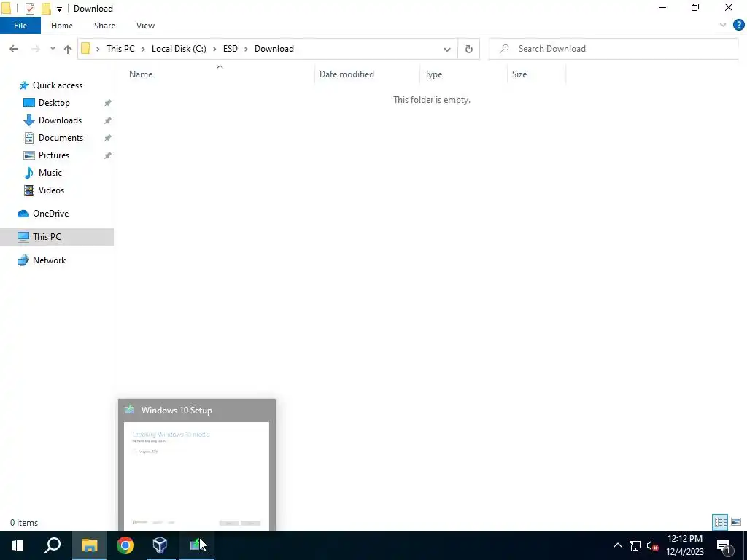Refresh the Download folder
The image size is (747, 560).
pyautogui.click(x=469, y=49)
